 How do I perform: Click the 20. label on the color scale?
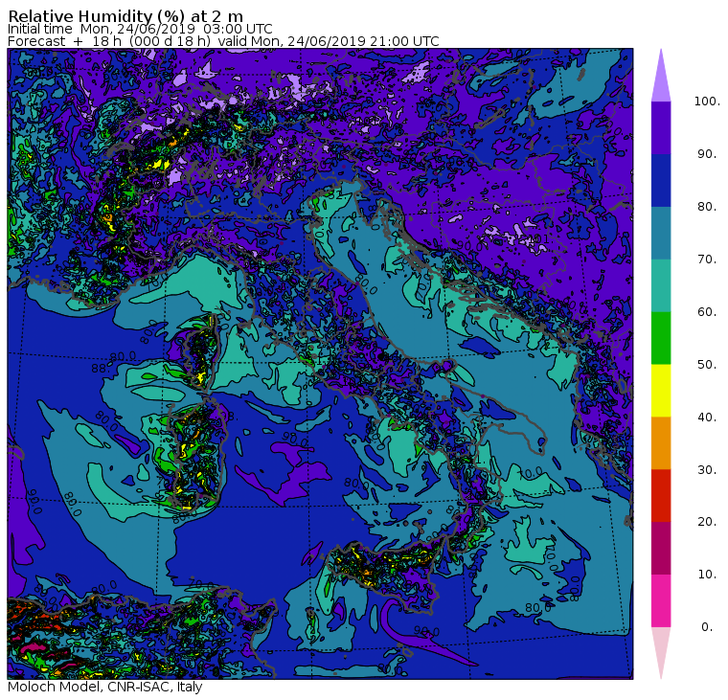[x=707, y=522]
